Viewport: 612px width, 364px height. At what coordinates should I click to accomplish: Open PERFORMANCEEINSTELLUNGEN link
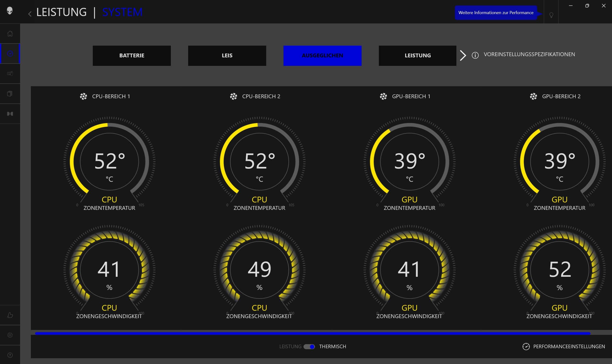568,347
